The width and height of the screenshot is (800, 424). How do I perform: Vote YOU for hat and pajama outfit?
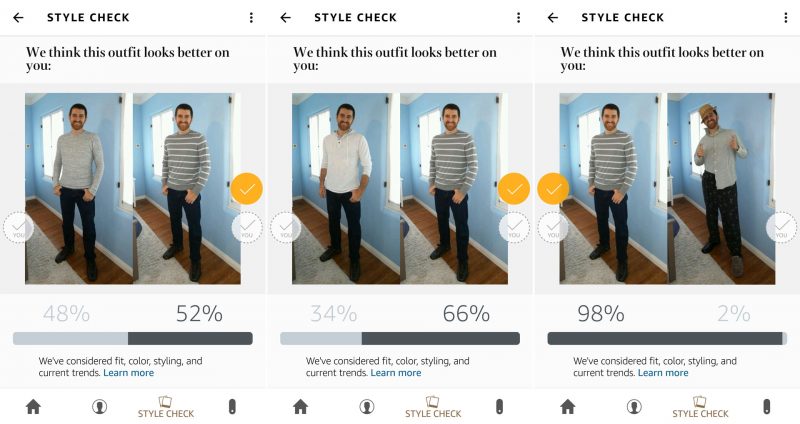tap(781, 227)
